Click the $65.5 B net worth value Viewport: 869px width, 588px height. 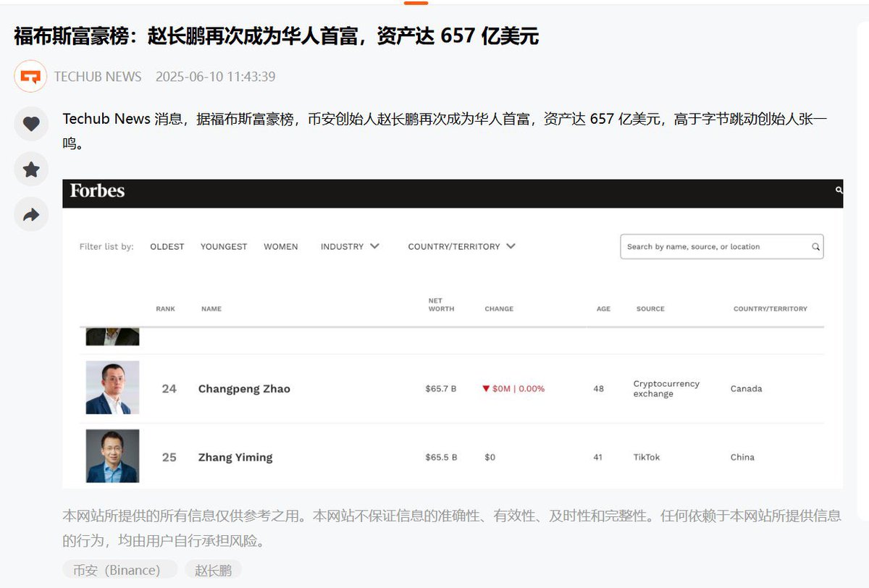[441, 458]
